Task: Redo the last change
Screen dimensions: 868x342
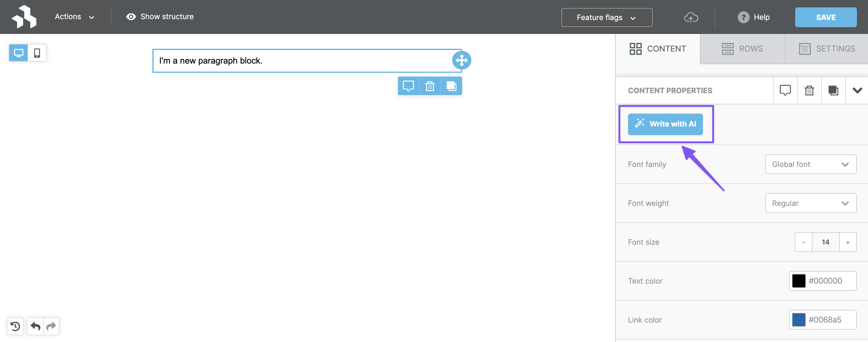Action: 51,326
